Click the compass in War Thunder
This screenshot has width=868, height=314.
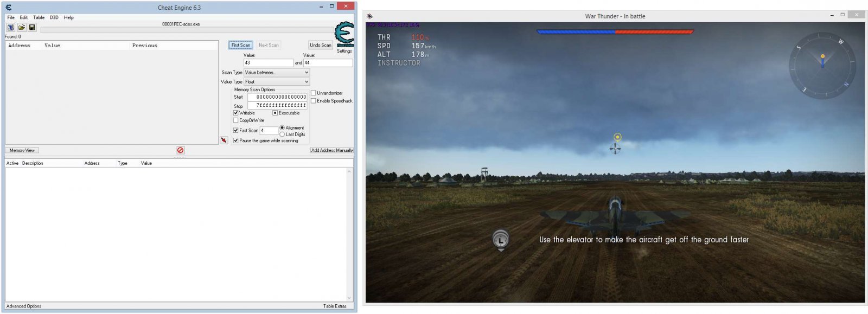[822, 66]
